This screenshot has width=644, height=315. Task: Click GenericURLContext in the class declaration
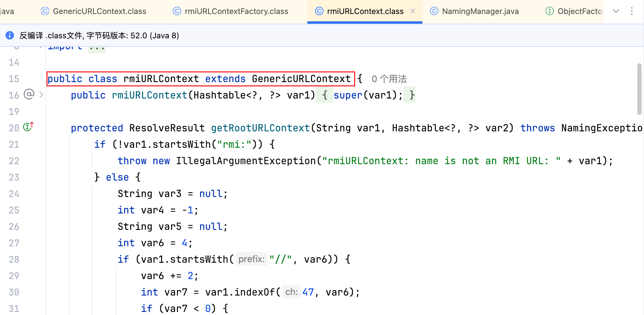point(301,79)
